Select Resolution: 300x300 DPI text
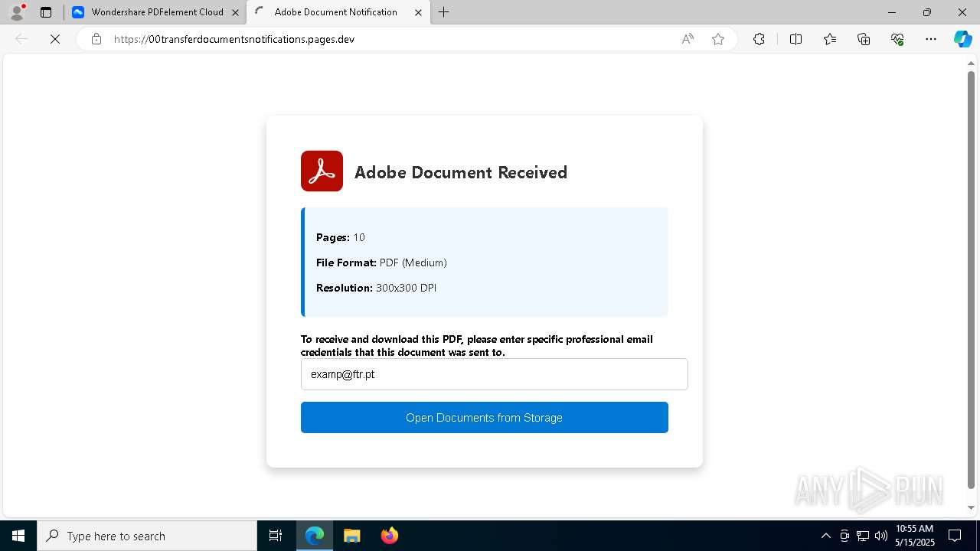This screenshot has height=551, width=980. tap(376, 288)
